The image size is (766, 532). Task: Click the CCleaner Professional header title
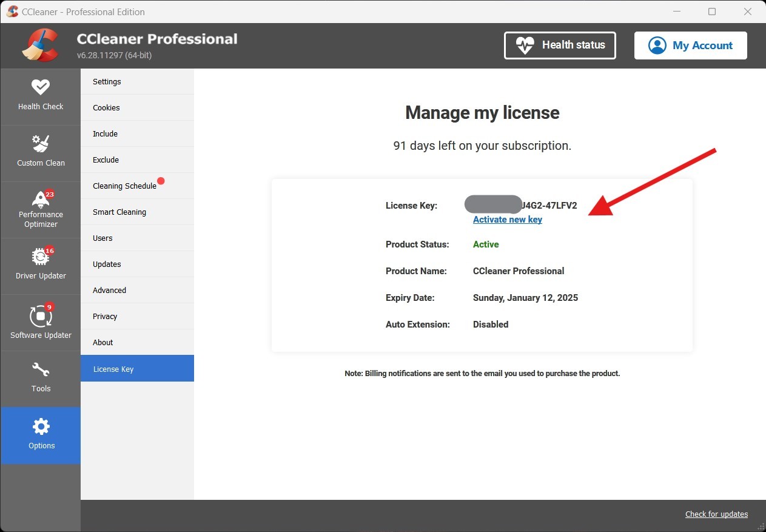(157, 39)
